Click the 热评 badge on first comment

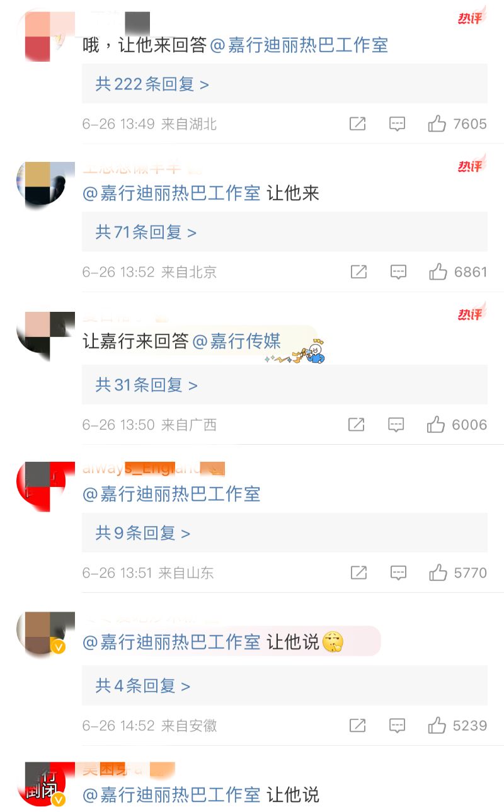[x=471, y=16]
